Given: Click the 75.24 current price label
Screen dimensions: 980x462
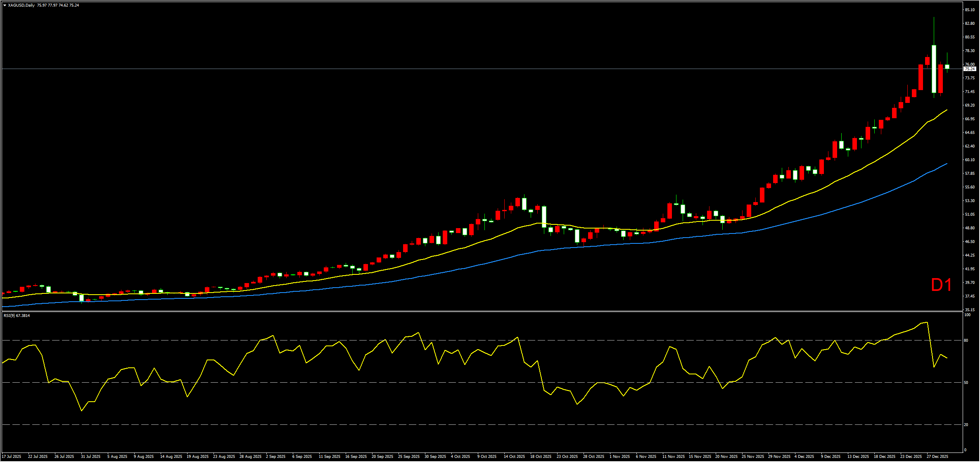Looking at the screenshot, I should point(969,69).
